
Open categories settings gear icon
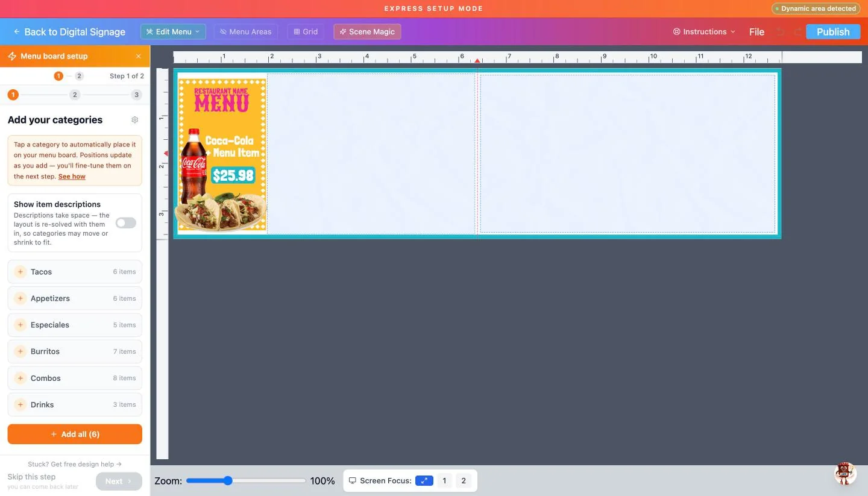[x=135, y=120]
